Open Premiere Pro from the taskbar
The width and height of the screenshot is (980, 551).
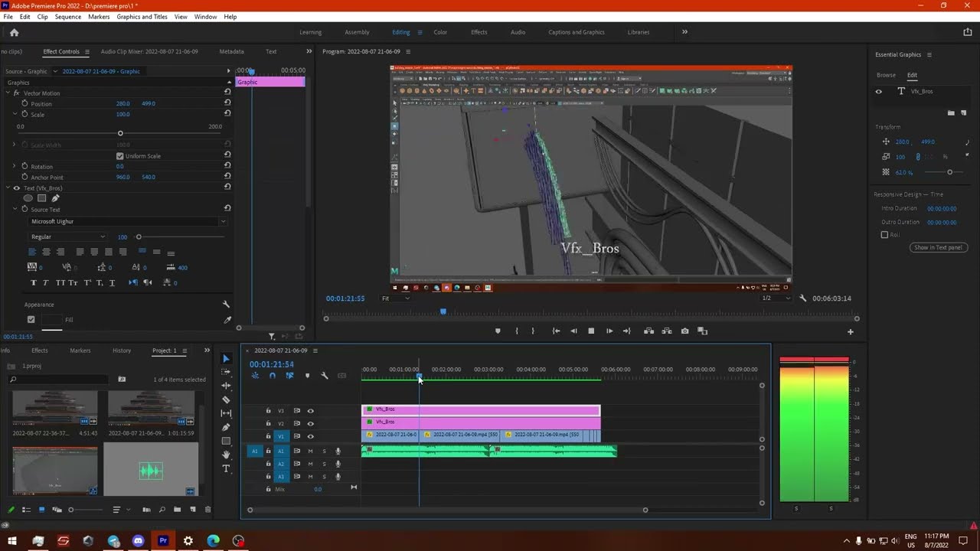(163, 540)
